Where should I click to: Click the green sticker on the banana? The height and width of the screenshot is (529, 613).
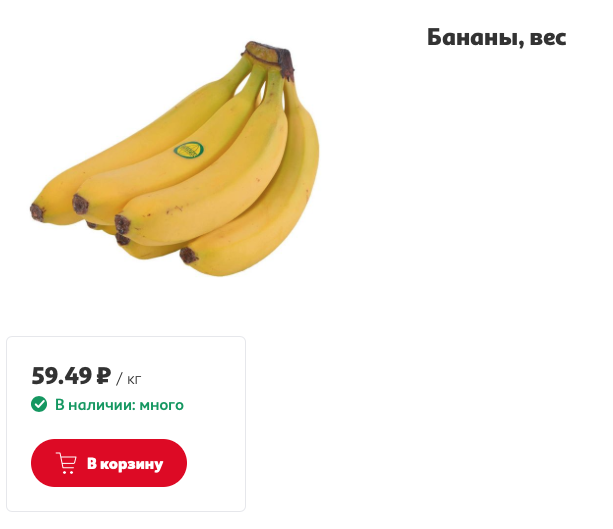click(x=189, y=150)
